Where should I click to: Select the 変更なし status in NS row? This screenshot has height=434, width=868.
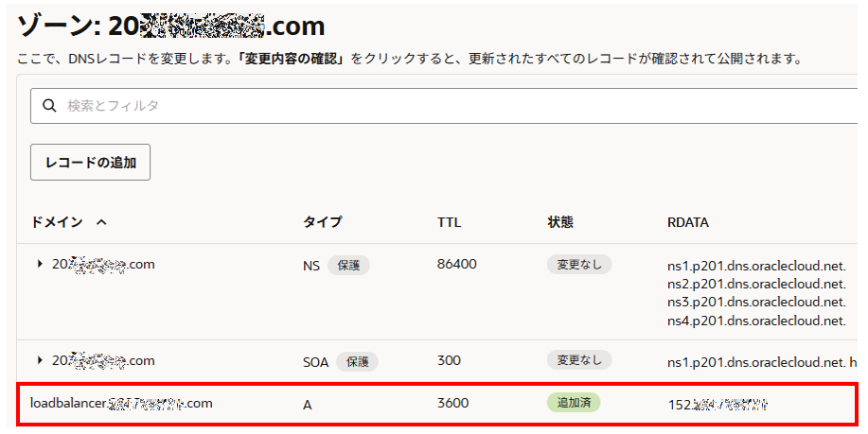(x=578, y=265)
